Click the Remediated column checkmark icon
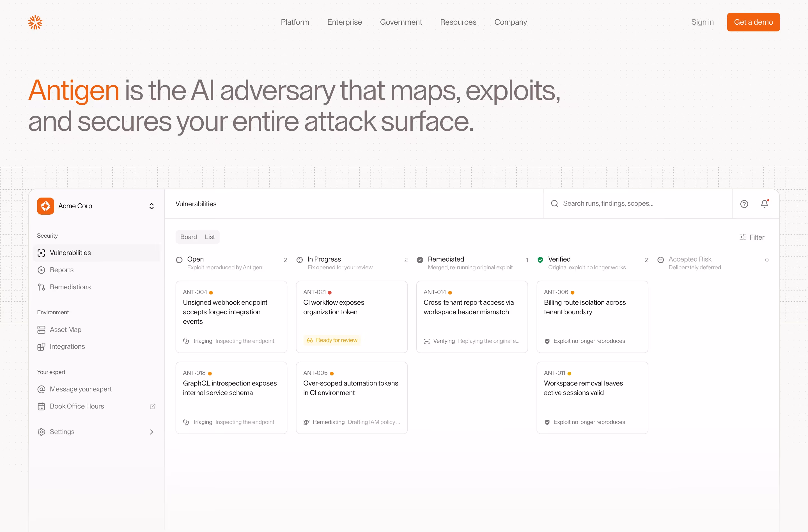 [420, 260]
